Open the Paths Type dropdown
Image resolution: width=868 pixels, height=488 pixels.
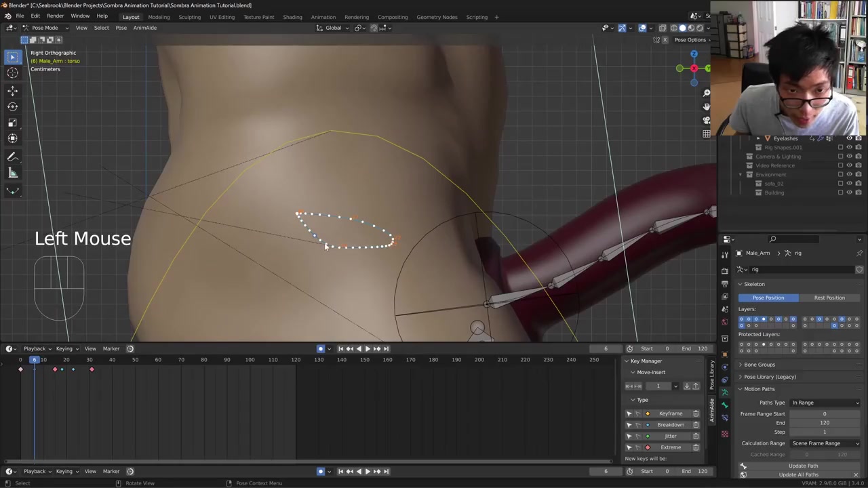(825, 403)
